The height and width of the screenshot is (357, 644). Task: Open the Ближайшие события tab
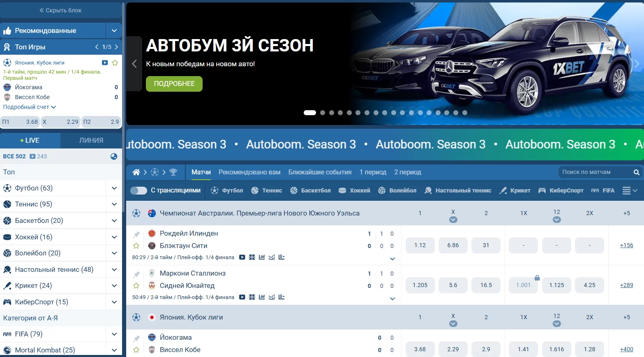click(x=320, y=172)
